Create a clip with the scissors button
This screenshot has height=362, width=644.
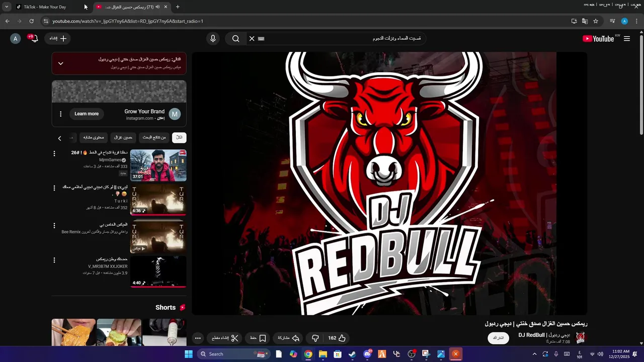click(225, 338)
